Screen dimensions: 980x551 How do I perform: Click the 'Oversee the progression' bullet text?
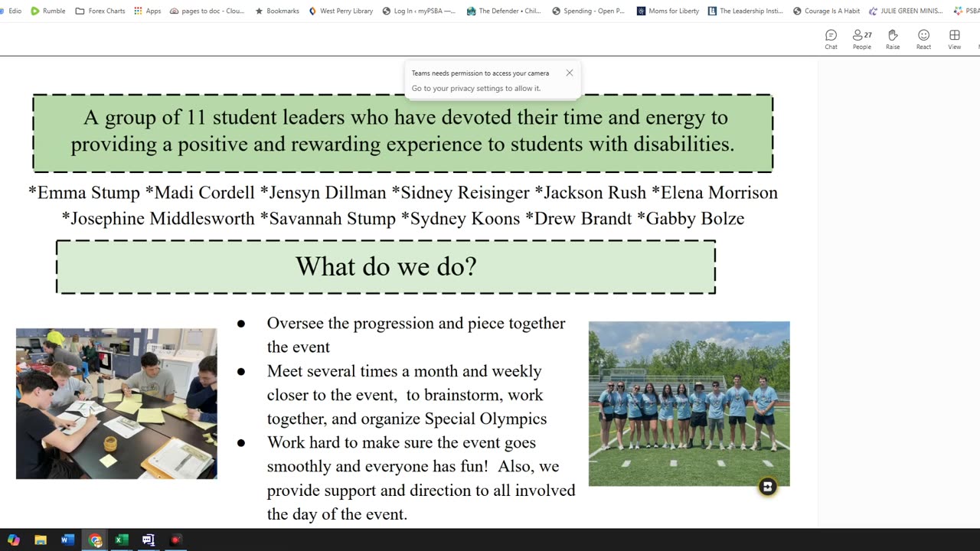click(416, 335)
